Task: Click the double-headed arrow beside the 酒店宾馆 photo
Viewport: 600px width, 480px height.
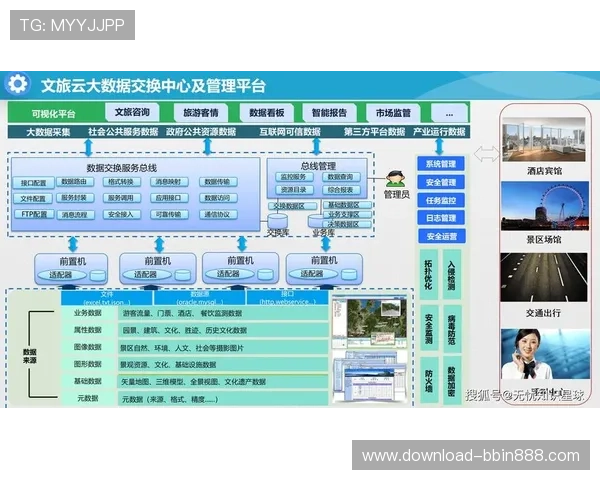Action: pyautogui.click(x=486, y=154)
